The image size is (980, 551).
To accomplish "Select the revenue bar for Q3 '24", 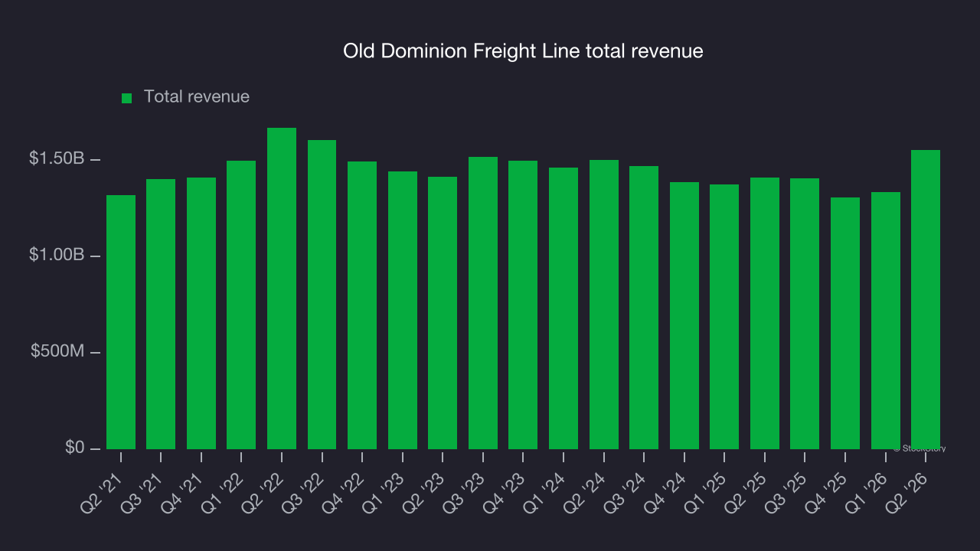I will 644,308.
